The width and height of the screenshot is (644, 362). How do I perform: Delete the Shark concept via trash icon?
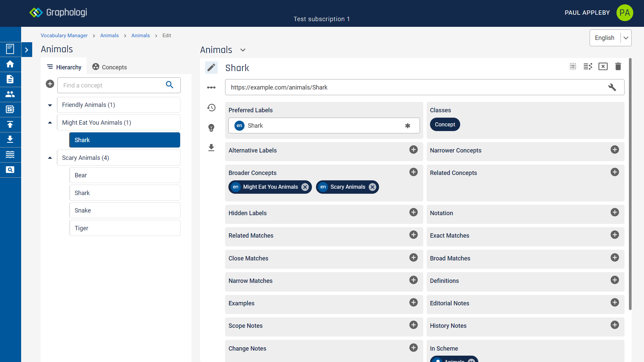pos(618,66)
